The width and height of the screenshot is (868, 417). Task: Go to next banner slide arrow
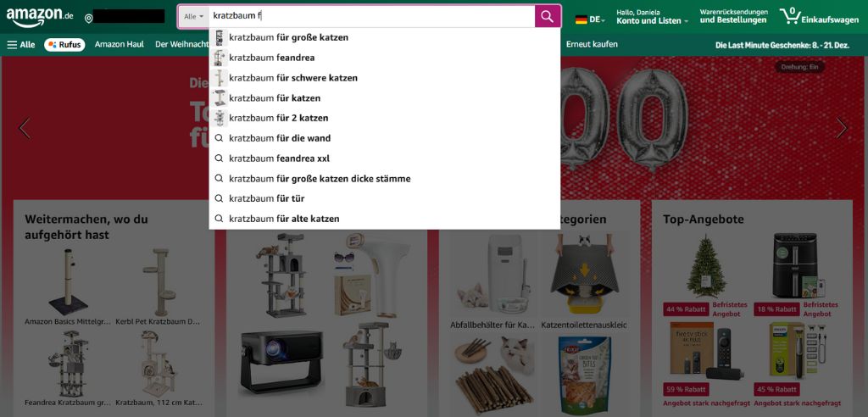tap(842, 128)
